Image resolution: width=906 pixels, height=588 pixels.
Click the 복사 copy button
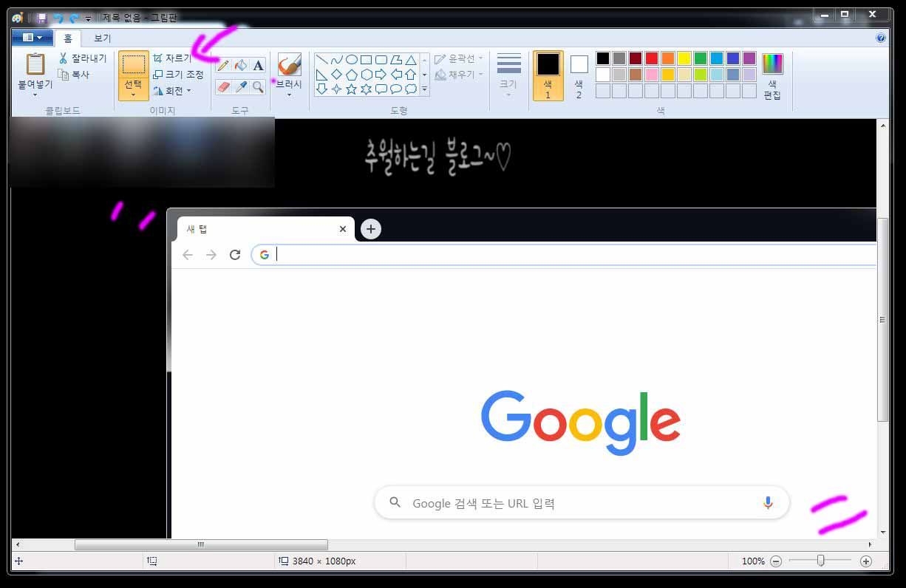(x=74, y=75)
